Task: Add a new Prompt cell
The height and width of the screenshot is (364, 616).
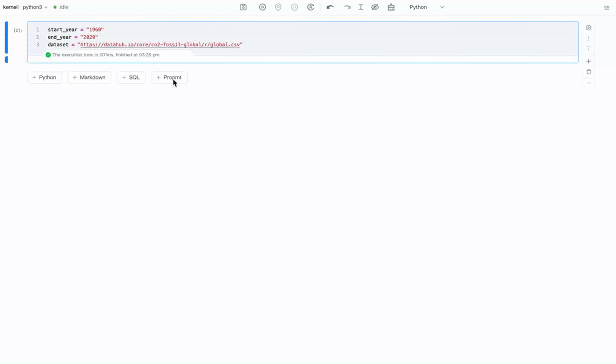Action: (x=170, y=77)
